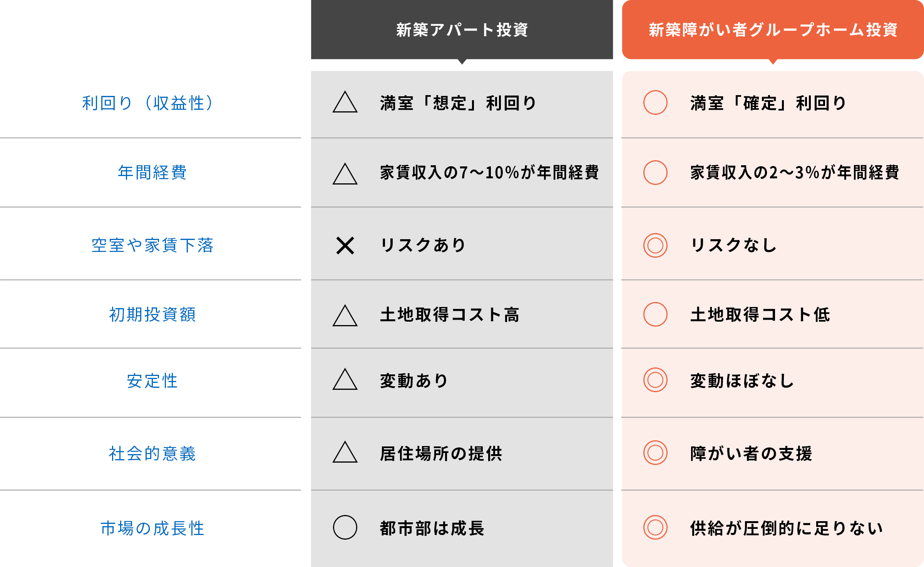Screen dimensions: 924x567
Task: Click the 空室や家賃下落 row label
Action: point(152,245)
